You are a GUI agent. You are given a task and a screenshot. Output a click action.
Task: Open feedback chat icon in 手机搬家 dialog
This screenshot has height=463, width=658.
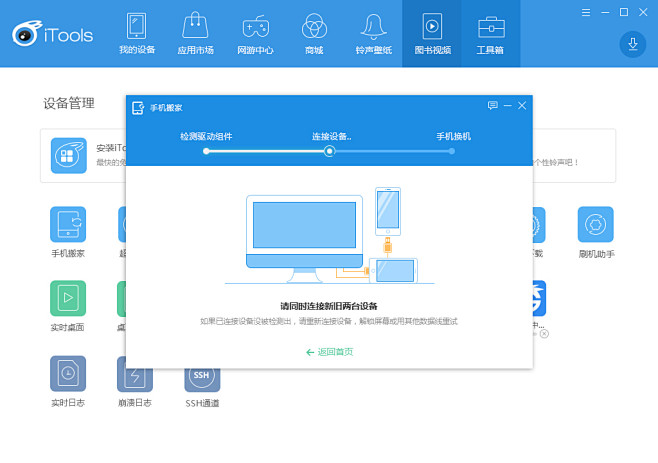[x=493, y=105]
